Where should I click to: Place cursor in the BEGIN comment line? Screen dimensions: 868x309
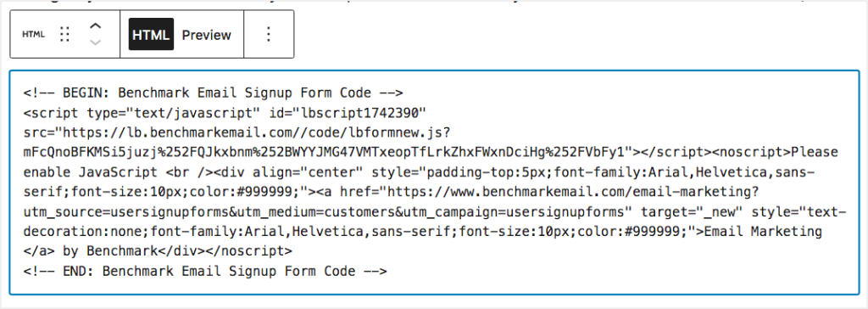click(213, 92)
